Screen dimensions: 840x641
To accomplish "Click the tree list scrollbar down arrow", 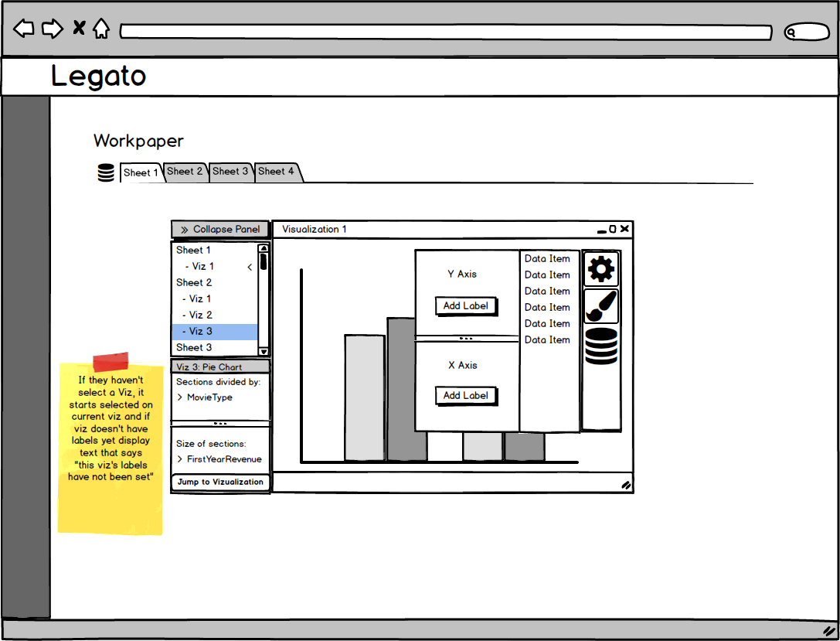I will coord(263,352).
